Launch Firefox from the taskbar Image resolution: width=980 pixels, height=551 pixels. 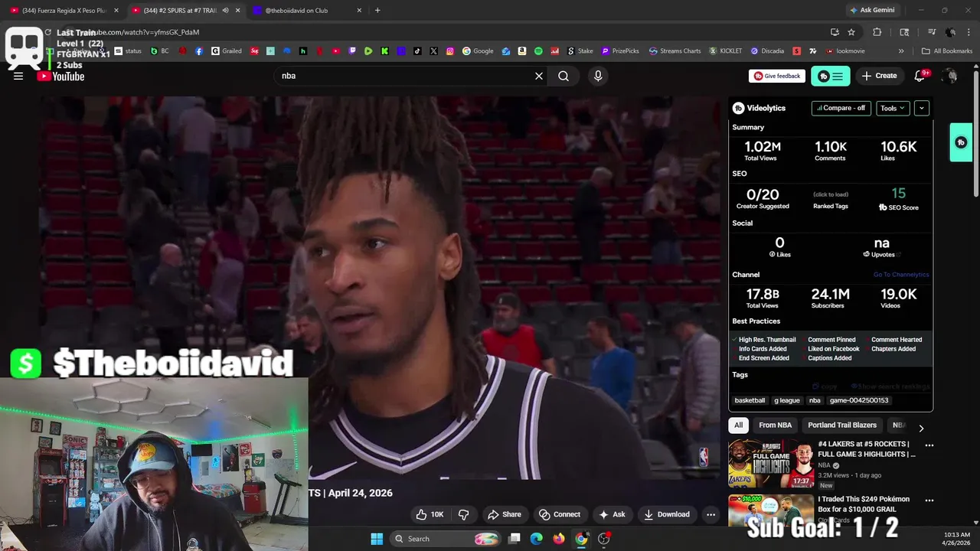(559, 539)
